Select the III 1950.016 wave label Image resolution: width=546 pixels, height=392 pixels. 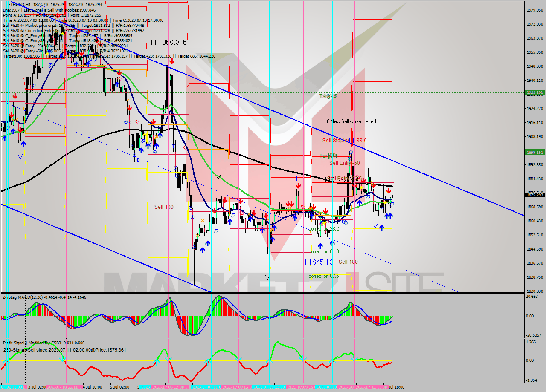point(167,42)
